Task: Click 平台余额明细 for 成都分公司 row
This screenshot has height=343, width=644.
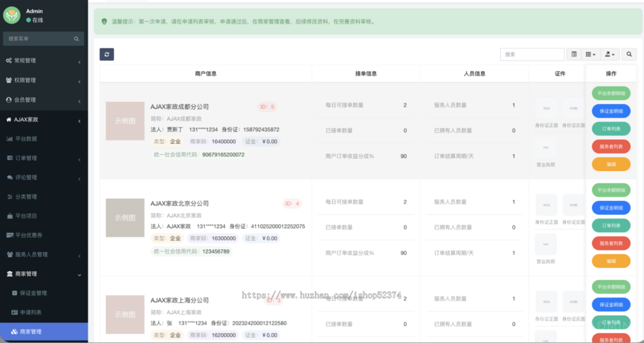Action: (x=611, y=93)
